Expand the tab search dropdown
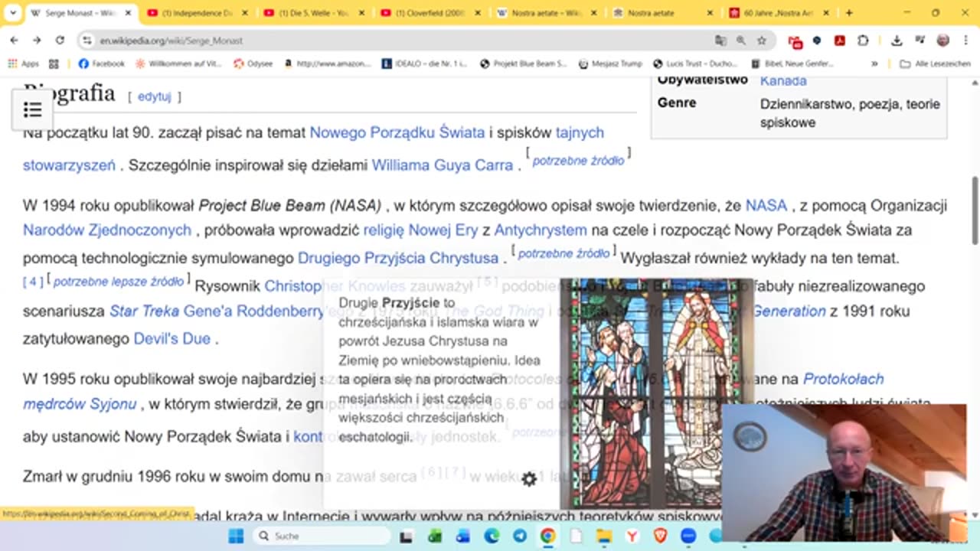The width and height of the screenshot is (980, 551). tap(12, 13)
